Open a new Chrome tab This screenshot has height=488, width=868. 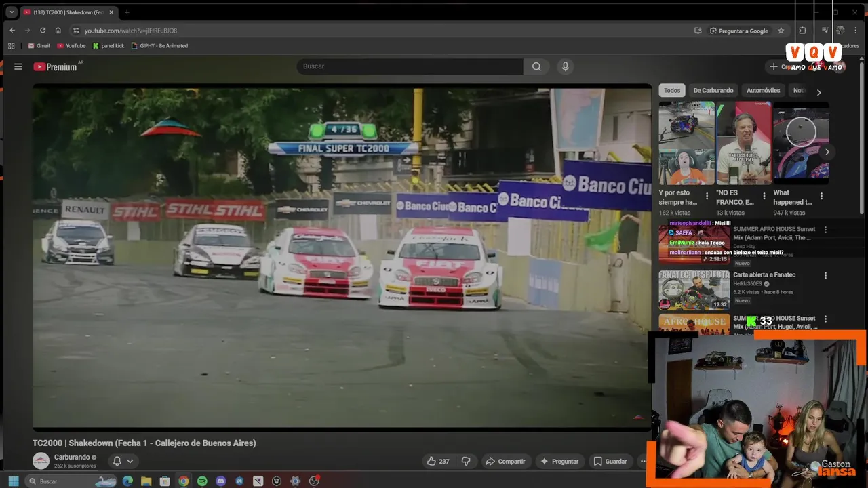tap(127, 12)
